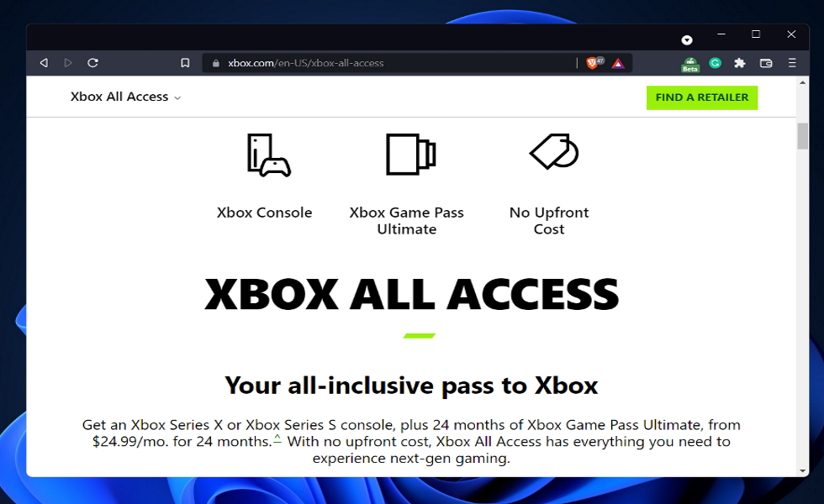Click the circular dropdown icon in title bar

[687, 40]
